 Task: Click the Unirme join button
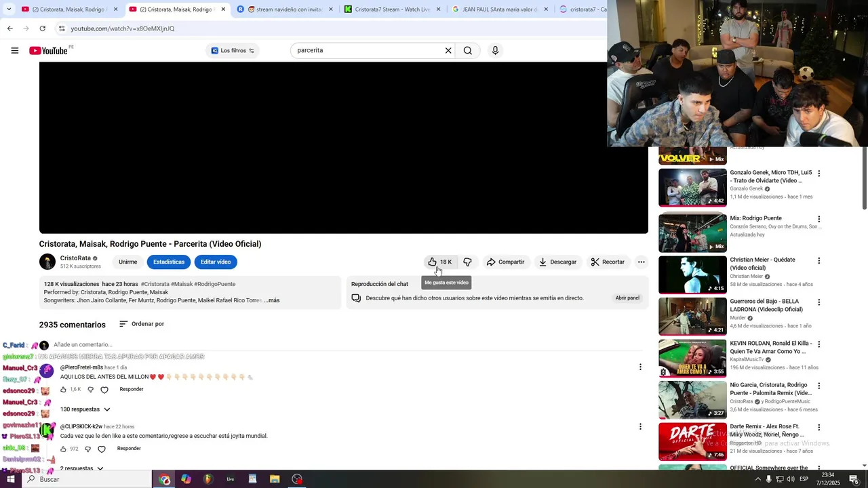(127, 262)
